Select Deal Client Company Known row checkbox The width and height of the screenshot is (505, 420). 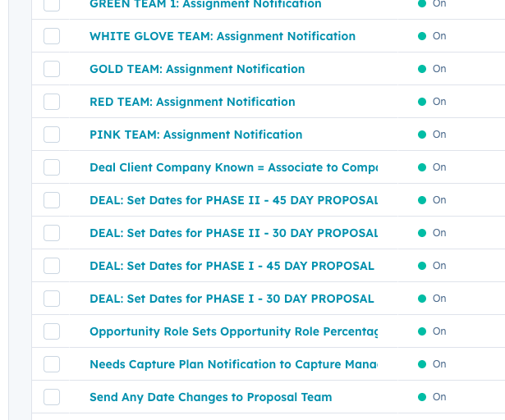[x=52, y=167]
